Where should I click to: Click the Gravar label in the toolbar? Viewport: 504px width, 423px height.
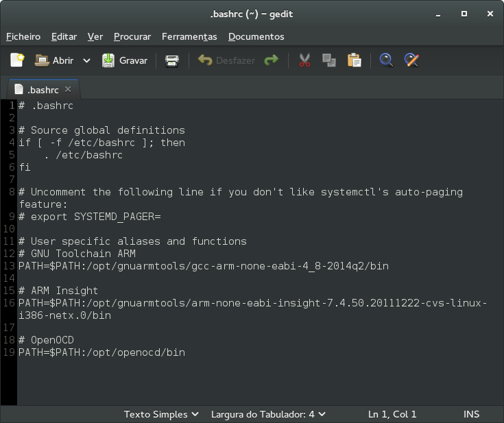[x=133, y=60]
